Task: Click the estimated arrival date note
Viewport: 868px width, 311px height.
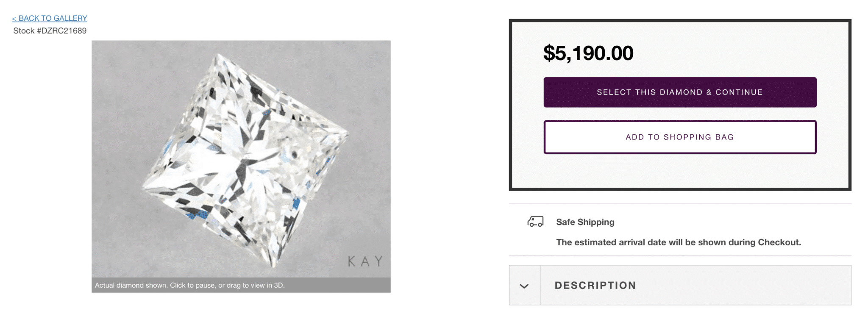Action: pyautogui.click(x=678, y=242)
